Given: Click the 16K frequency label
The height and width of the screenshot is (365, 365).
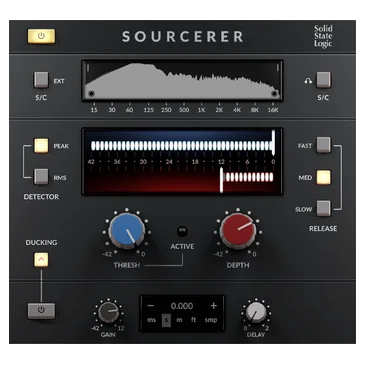Looking at the screenshot, I should pyautogui.click(x=273, y=110).
